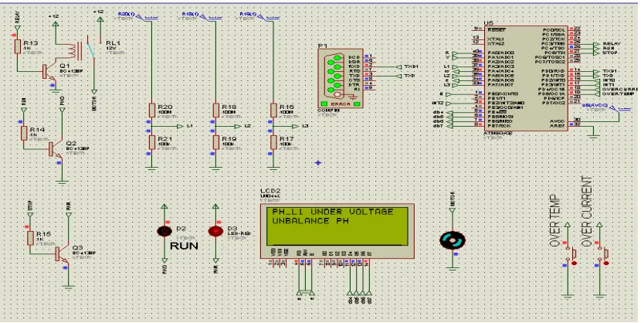Click the vertical 'OVER CURRENT' label

coord(588,212)
